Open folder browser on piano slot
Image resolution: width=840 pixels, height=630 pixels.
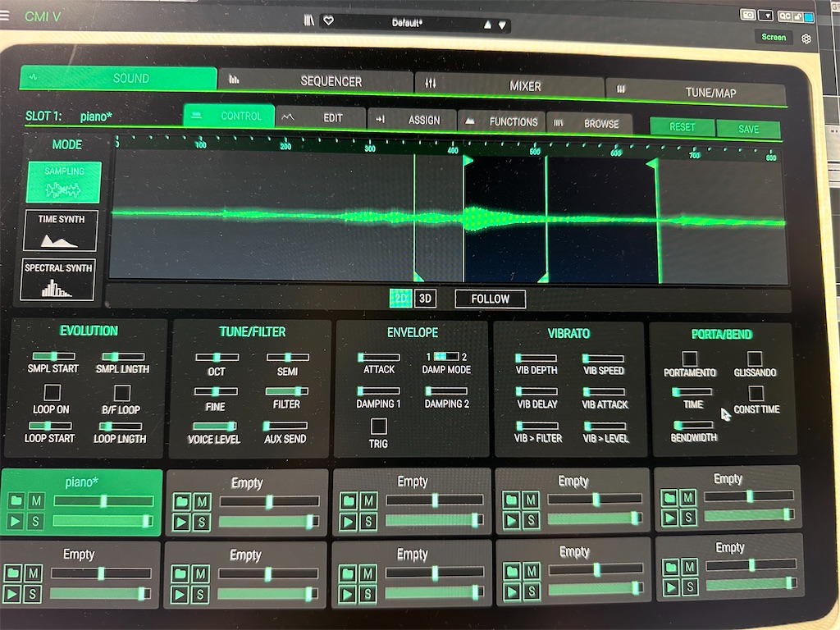click(15, 501)
